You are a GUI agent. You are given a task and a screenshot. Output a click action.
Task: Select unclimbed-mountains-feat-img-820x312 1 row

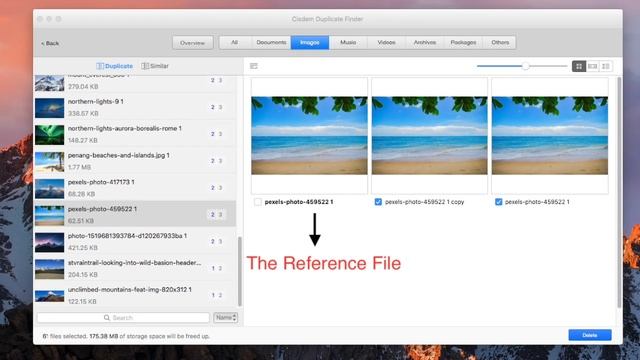pos(135,294)
